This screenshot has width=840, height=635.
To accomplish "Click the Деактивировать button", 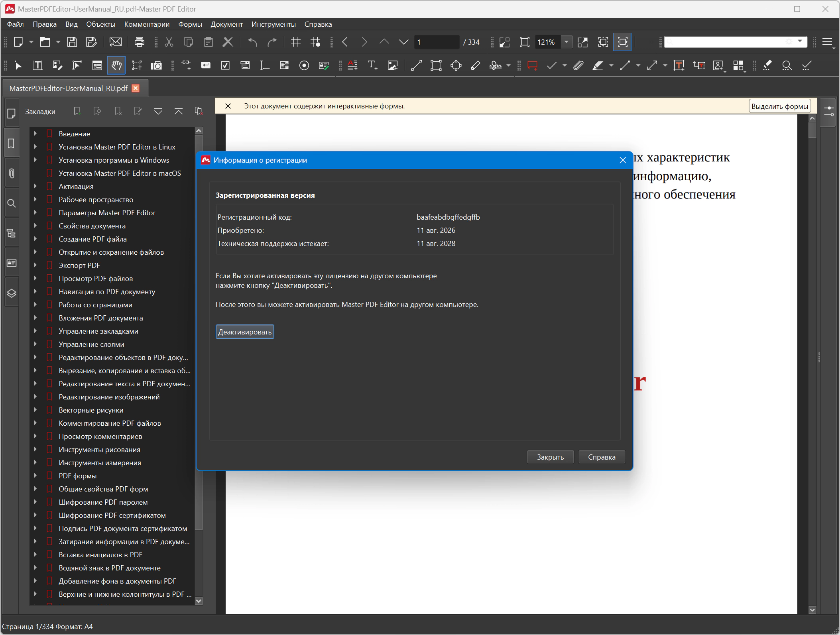I will pyautogui.click(x=245, y=332).
